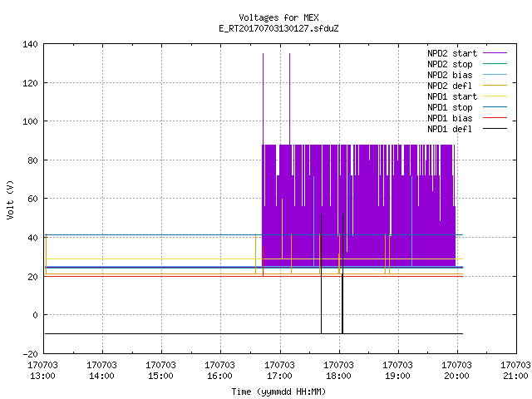Click the 170703 21:00 time tick label
This screenshot has height=399, width=532.
[x=515, y=371]
